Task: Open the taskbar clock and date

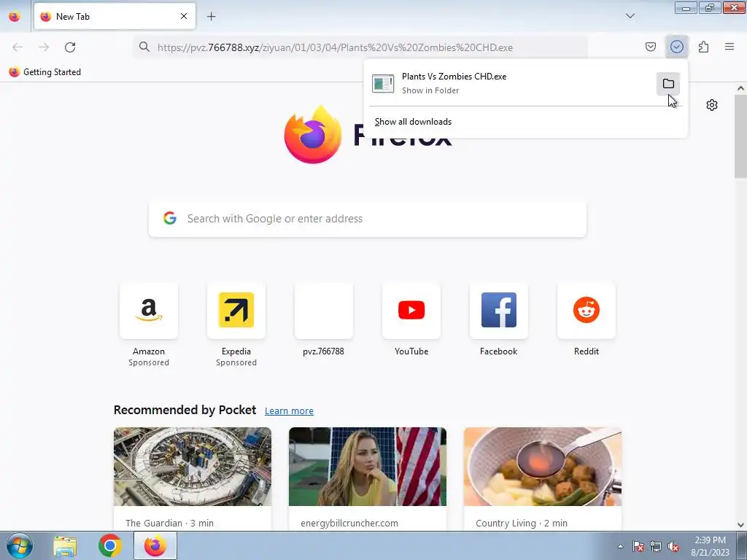Action: tap(710, 546)
